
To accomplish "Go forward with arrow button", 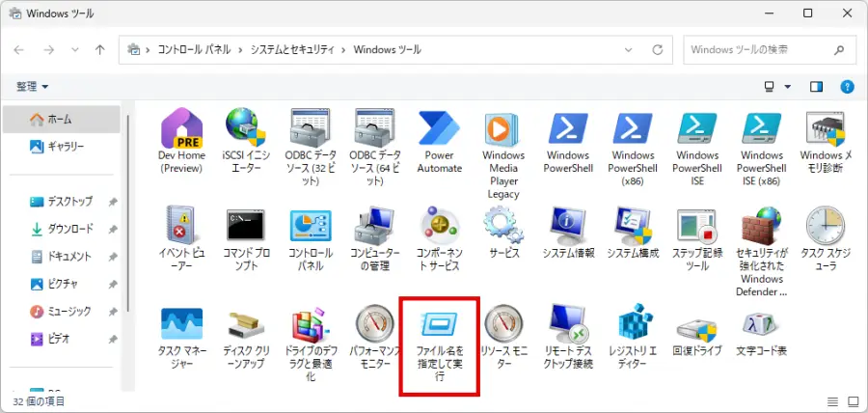I will coord(49,50).
